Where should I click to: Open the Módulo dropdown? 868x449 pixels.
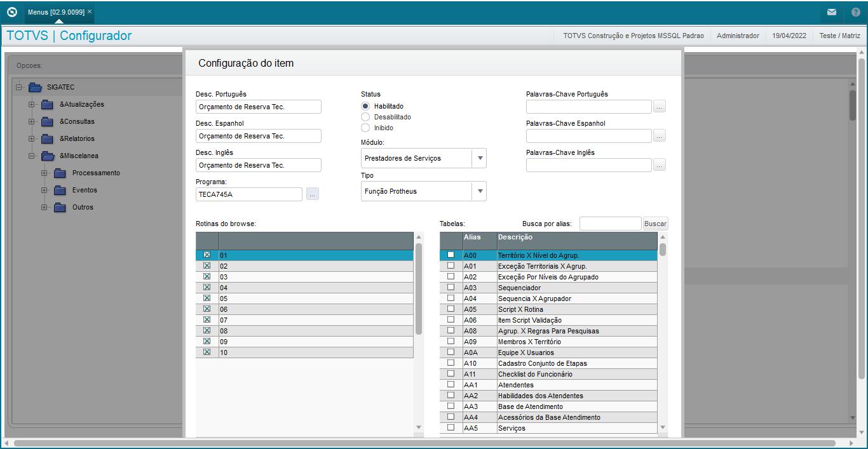click(x=480, y=158)
